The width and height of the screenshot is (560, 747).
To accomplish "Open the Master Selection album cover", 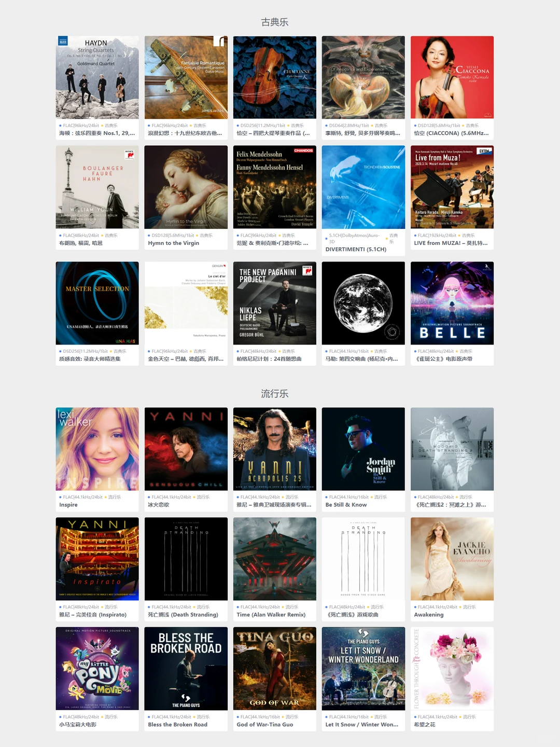I will coord(97,303).
